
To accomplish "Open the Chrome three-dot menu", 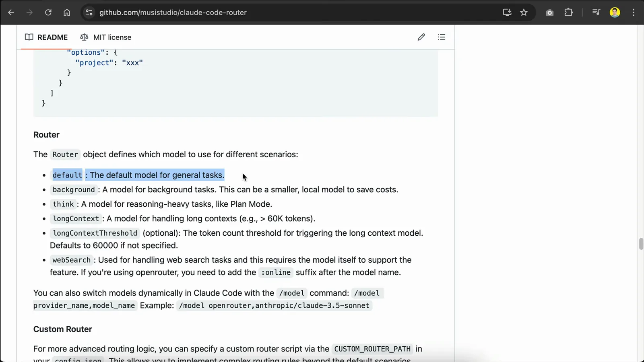I will pyautogui.click(x=634, y=12).
